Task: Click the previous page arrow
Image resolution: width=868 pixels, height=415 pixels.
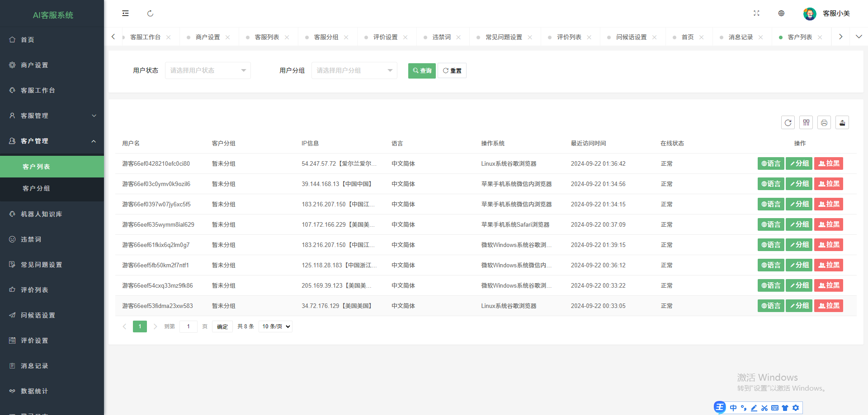Action: (124, 326)
